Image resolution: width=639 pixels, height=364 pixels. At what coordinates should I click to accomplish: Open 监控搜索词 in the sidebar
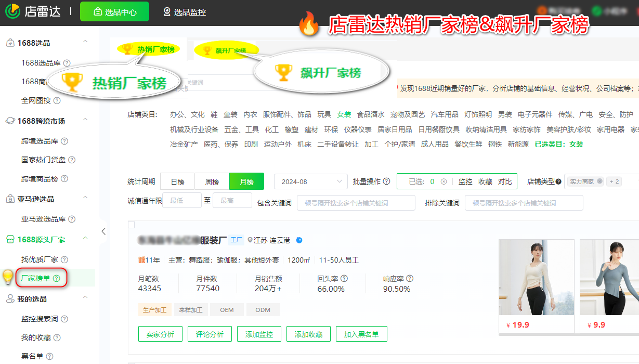click(40, 319)
